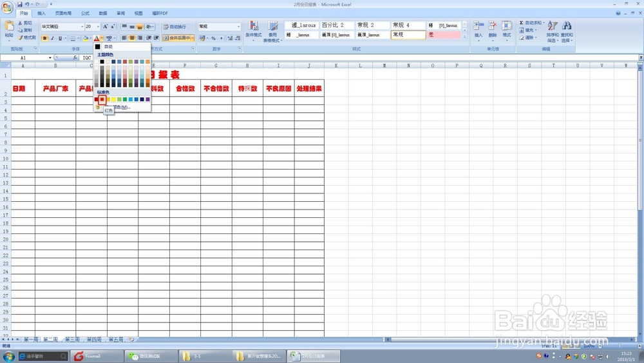Decrease font size with the small A icon
The width and height of the screenshot is (644, 363).
point(113,26)
